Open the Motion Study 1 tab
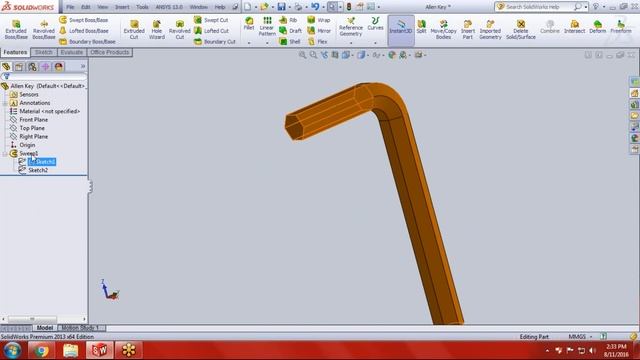This screenshot has height=360, width=640. (80, 328)
